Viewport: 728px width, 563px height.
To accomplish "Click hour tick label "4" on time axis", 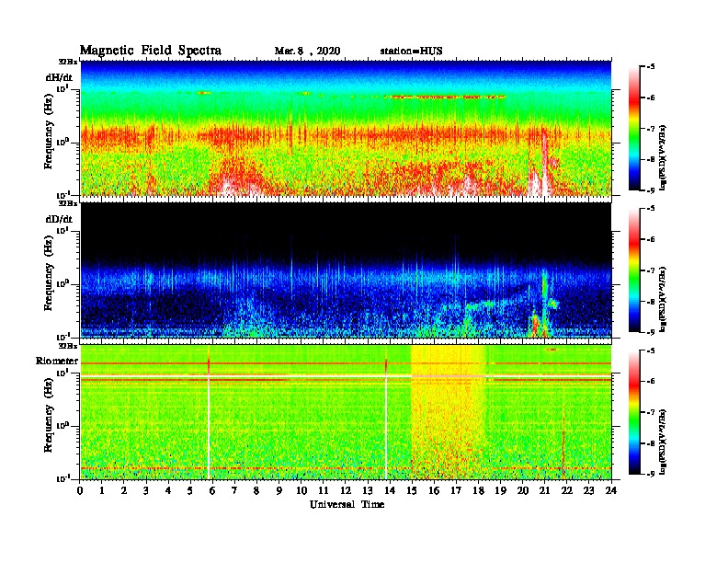I will (168, 490).
